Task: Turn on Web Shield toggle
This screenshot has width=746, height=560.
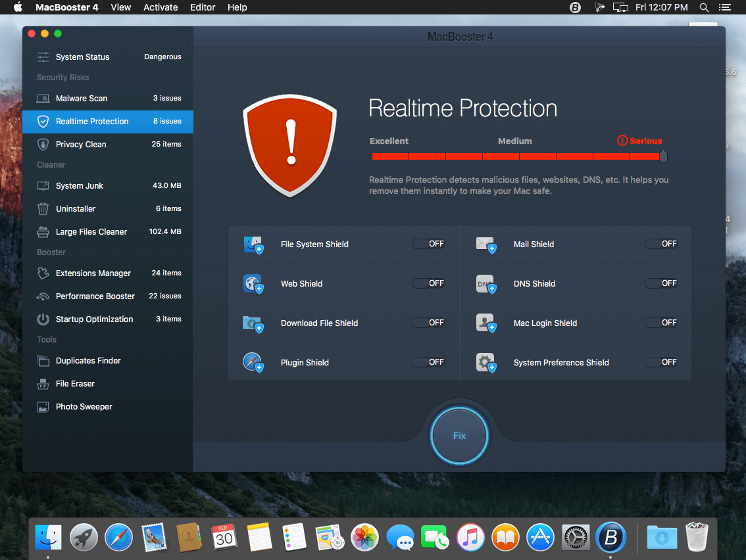Action: pyautogui.click(x=428, y=283)
